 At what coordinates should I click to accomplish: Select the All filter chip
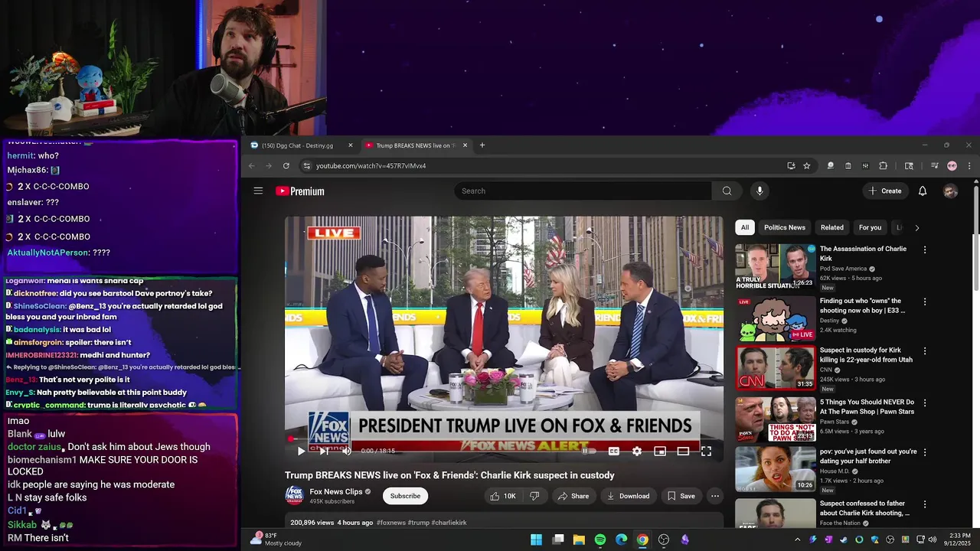tap(745, 227)
